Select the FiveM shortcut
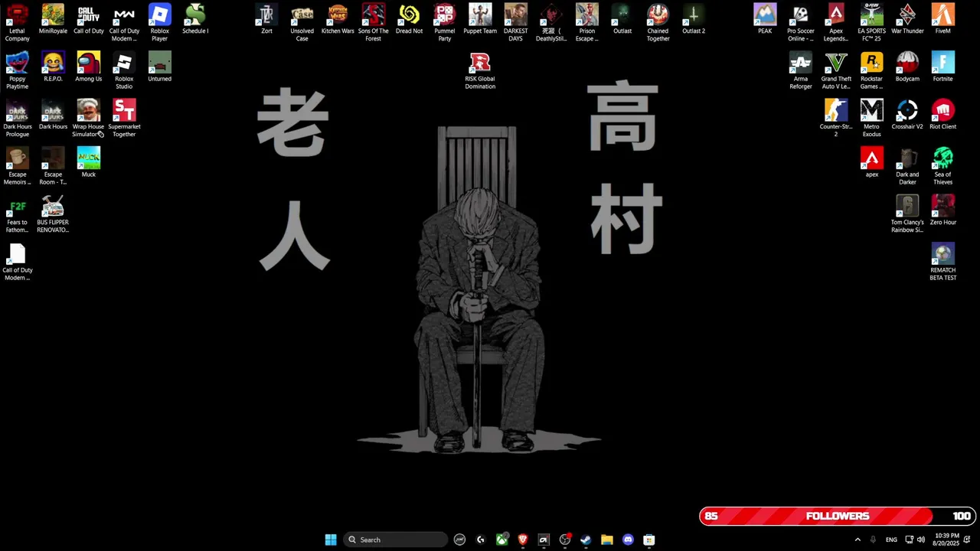This screenshot has width=980, height=551. (942, 19)
